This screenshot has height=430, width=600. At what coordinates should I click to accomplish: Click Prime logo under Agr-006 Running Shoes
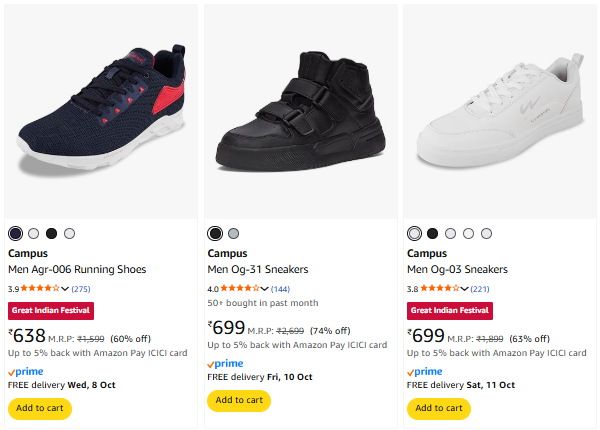pyautogui.click(x=25, y=371)
